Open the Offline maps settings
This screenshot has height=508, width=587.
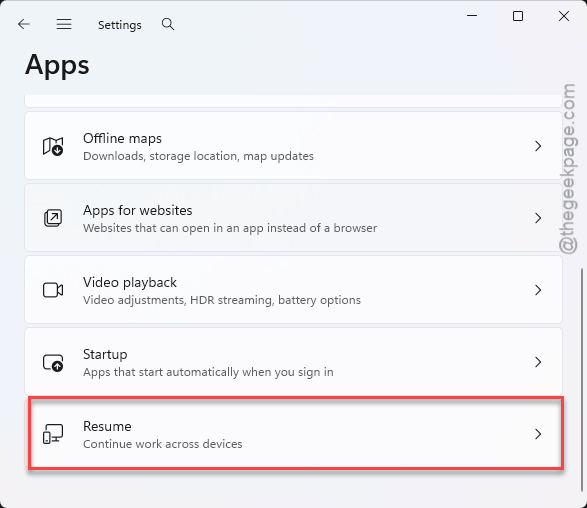click(294, 146)
